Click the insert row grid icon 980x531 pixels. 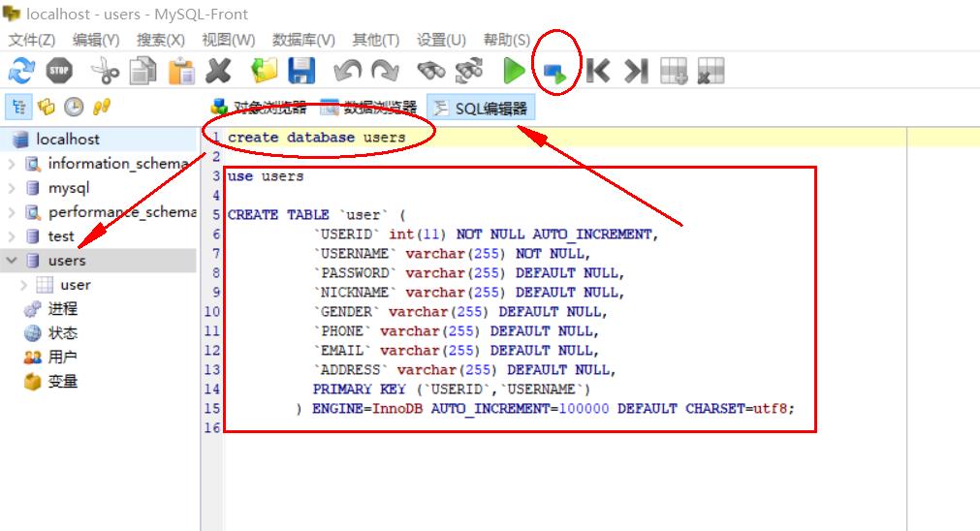[674, 71]
